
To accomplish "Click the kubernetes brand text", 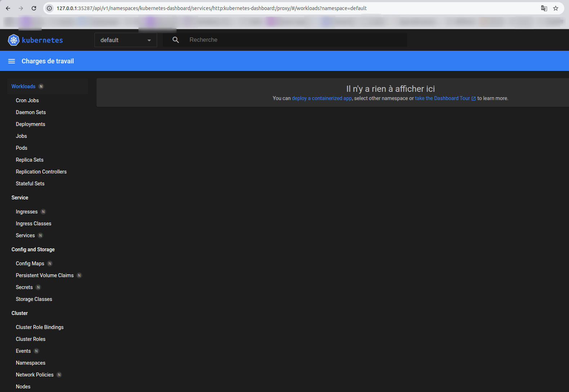I will (x=43, y=40).
